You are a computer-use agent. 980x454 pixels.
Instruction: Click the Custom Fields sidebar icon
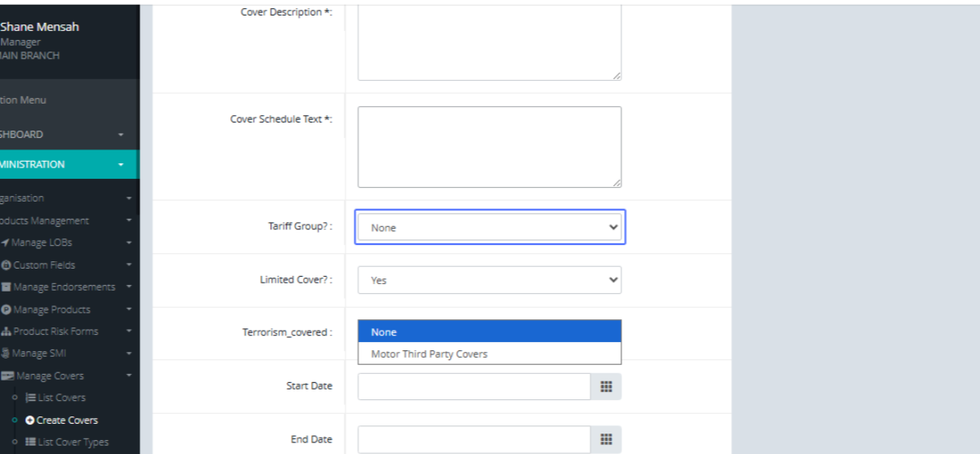pos(7,265)
